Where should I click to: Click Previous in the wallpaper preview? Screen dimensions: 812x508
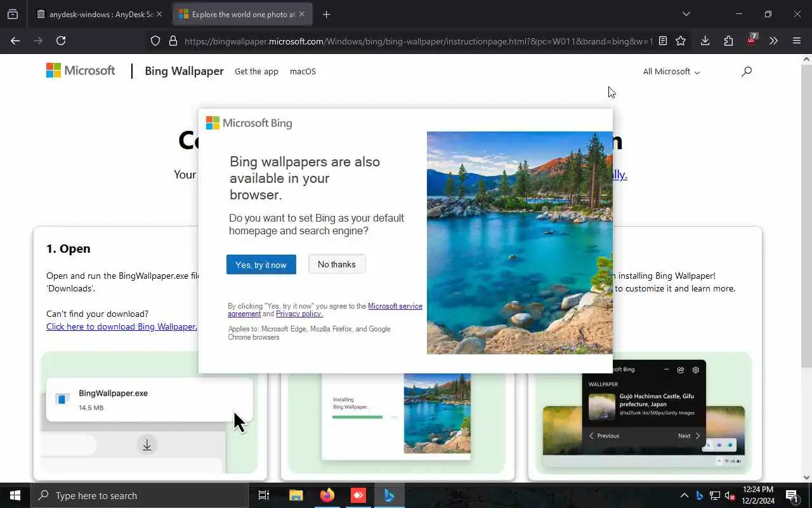pyautogui.click(x=603, y=436)
